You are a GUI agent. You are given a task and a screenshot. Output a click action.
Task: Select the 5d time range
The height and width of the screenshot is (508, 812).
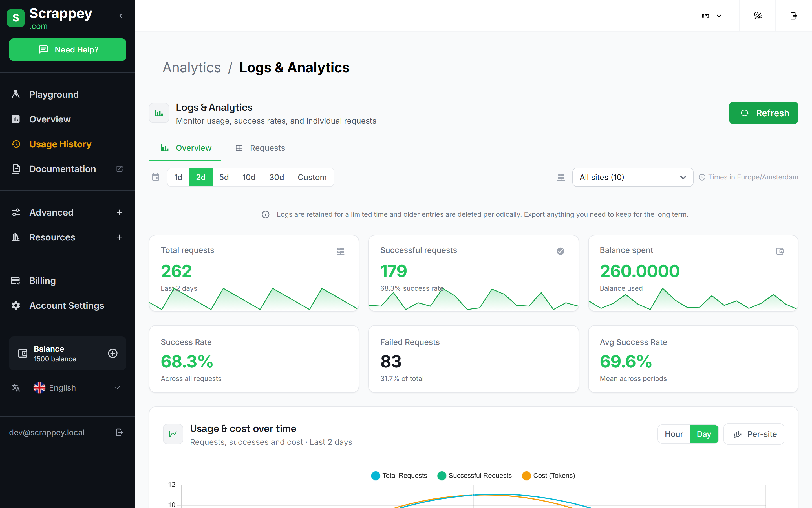pos(224,177)
